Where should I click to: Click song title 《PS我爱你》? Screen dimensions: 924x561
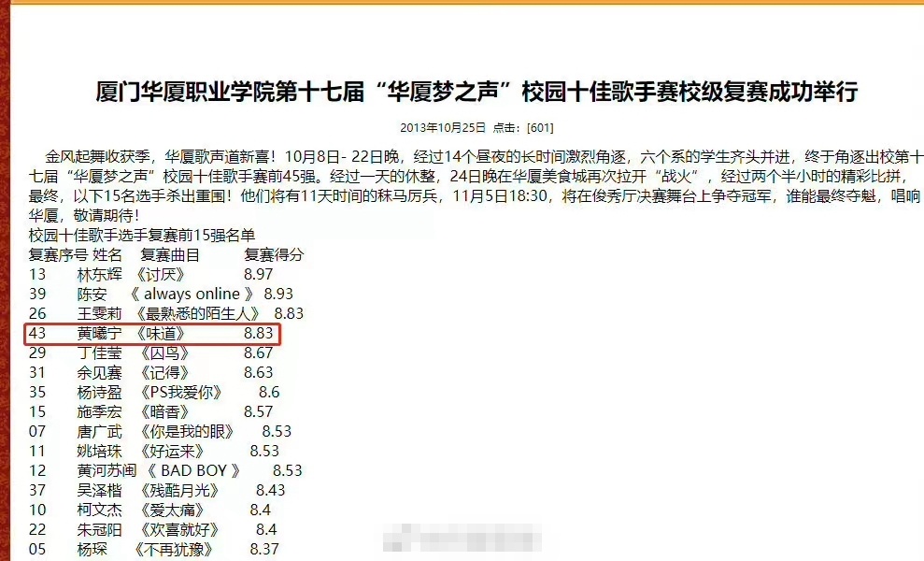click(181, 392)
